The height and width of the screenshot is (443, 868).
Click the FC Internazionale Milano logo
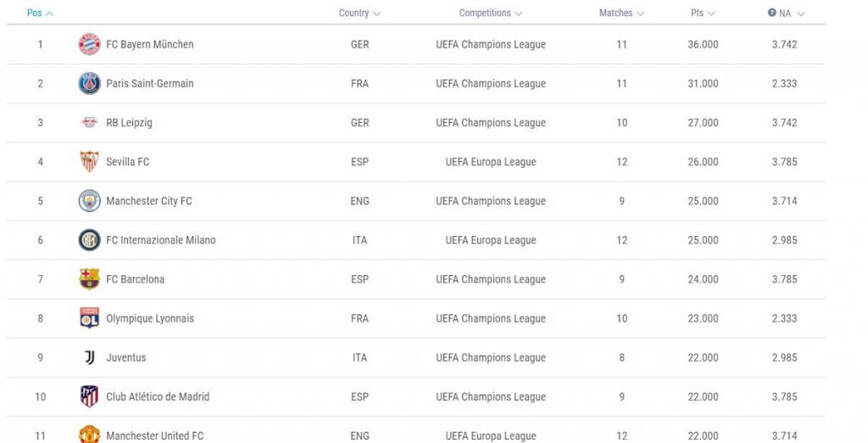coord(89,240)
